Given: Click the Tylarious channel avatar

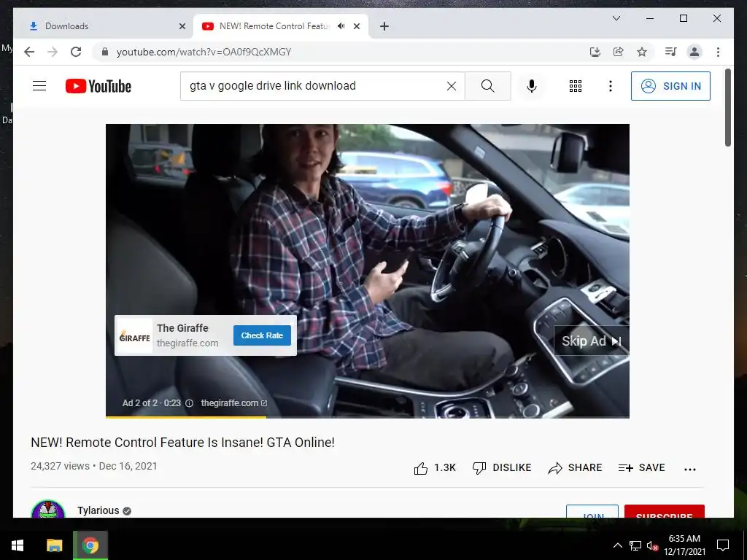Looking at the screenshot, I should click(x=48, y=510).
